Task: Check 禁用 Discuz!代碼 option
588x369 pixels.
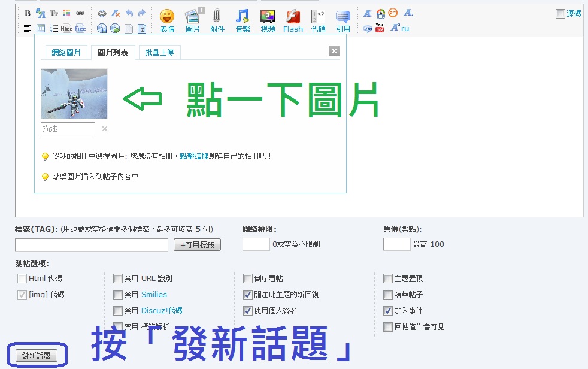Action: (x=118, y=311)
